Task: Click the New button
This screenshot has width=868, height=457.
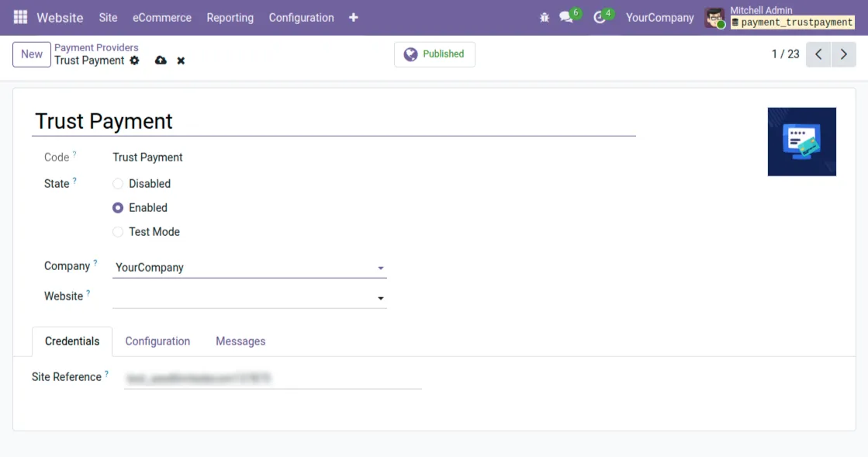Action: click(32, 54)
